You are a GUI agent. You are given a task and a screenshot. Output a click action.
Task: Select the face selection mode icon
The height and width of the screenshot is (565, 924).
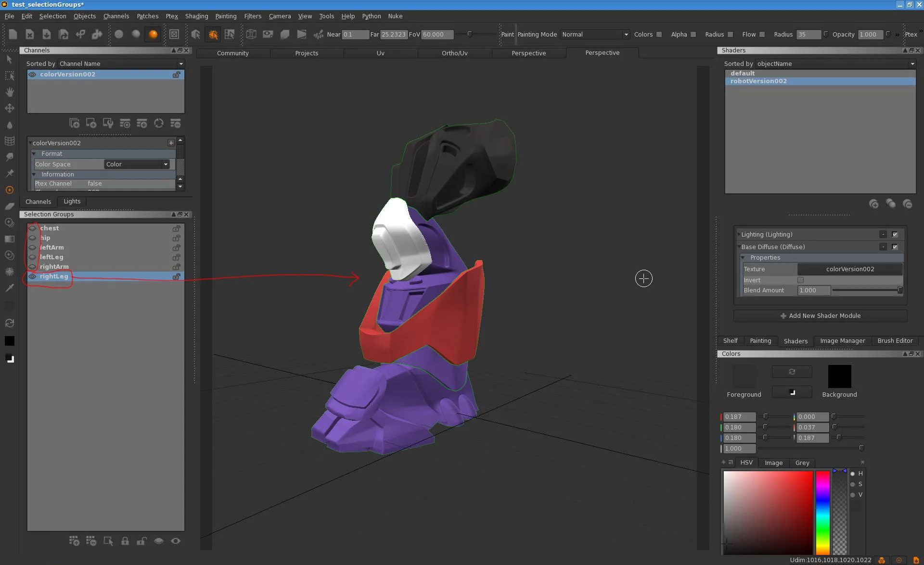(x=230, y=34)
